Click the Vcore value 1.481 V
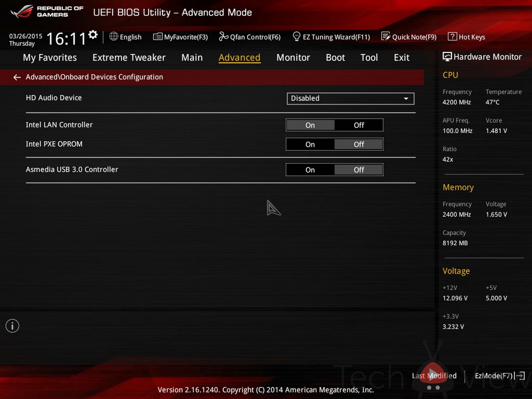The height and width of the screenshot is (399, 532). tap(496, 131)
